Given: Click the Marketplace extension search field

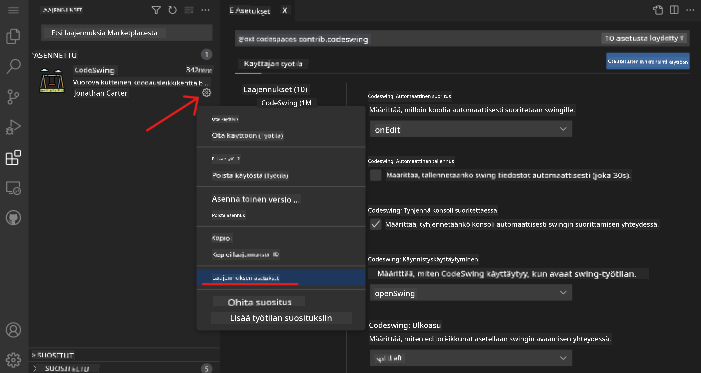Looking at the screenshot, I should tap(127, 33).
